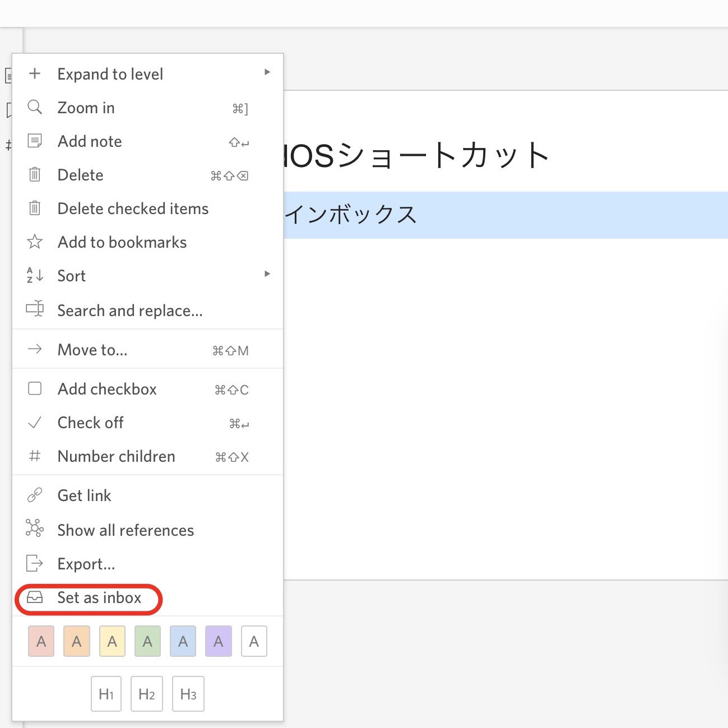Select Check off menu item
The width and height of the screenshot is (728, 728).
click(x=148, y=423)
